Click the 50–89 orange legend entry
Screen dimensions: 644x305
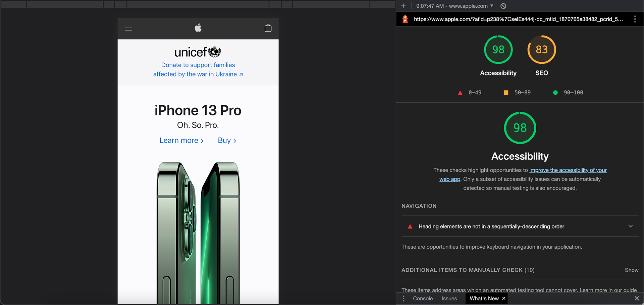pos(517,93)
